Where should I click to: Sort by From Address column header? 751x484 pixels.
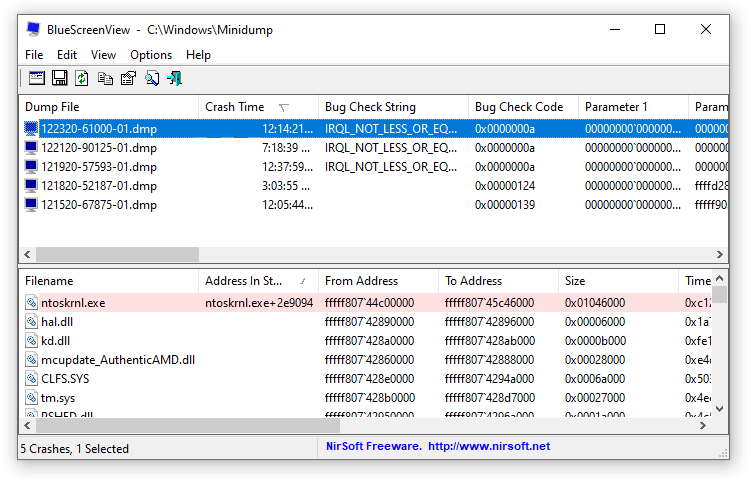click(378, 281)
